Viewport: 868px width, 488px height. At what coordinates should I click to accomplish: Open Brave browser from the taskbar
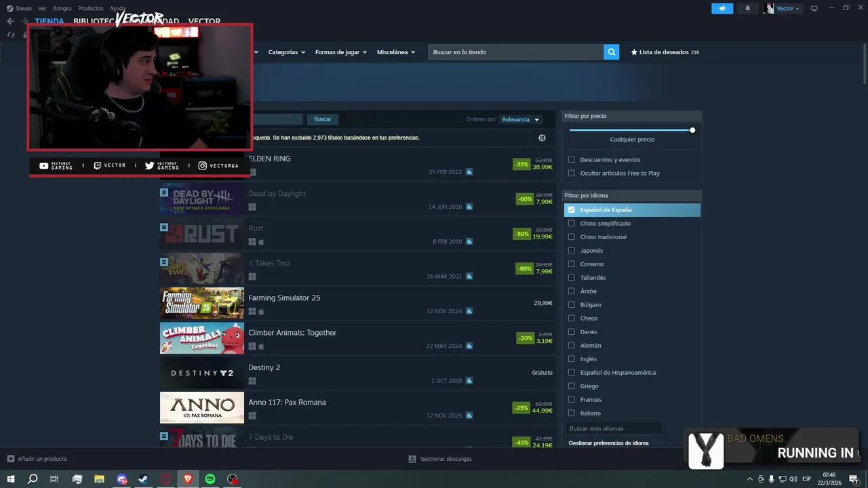188,479
